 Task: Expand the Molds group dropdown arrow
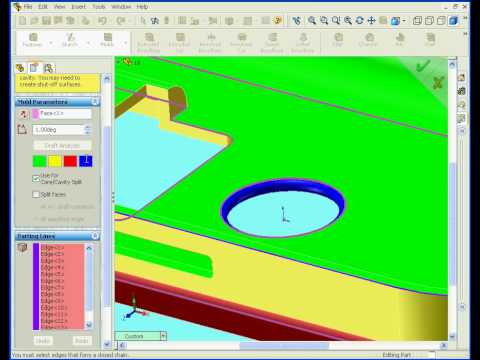click(x=125, y=43)
